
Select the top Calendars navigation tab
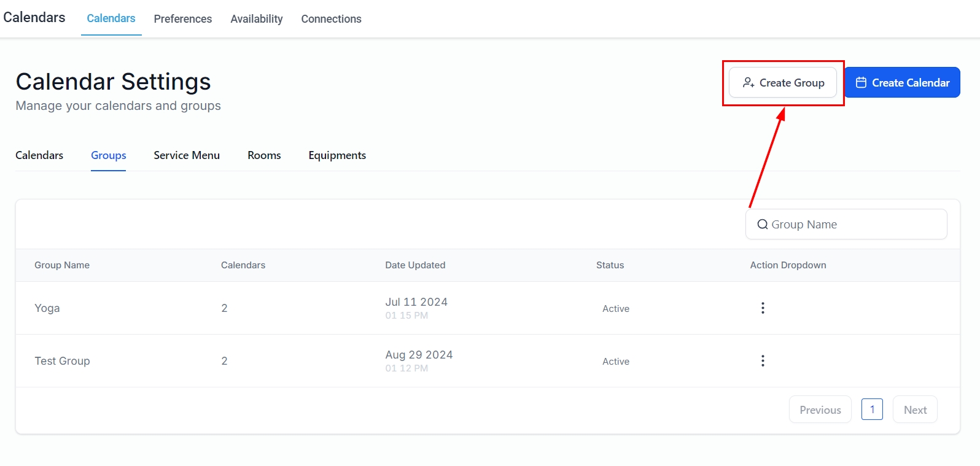click(111, 18)
